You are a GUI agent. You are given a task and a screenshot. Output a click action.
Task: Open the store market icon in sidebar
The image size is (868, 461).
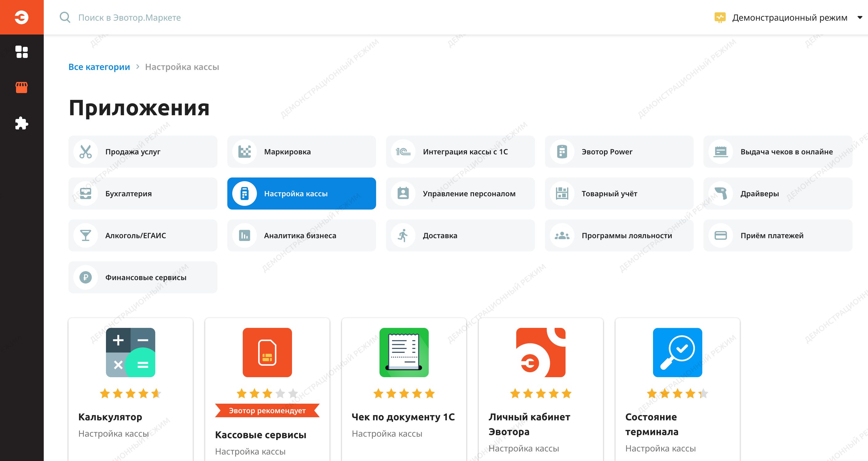(x=22, y=87)
